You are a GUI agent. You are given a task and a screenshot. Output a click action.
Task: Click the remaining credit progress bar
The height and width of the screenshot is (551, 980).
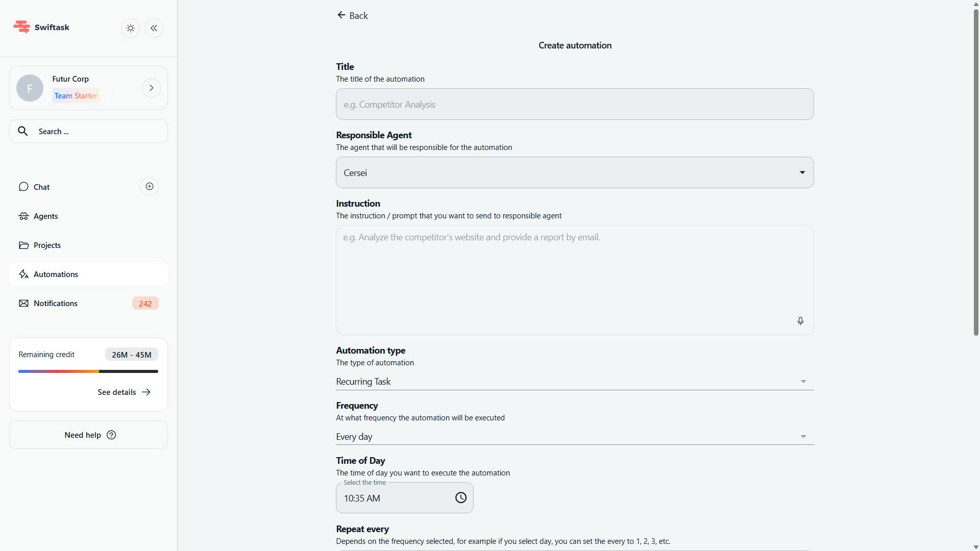coord(88,371)
